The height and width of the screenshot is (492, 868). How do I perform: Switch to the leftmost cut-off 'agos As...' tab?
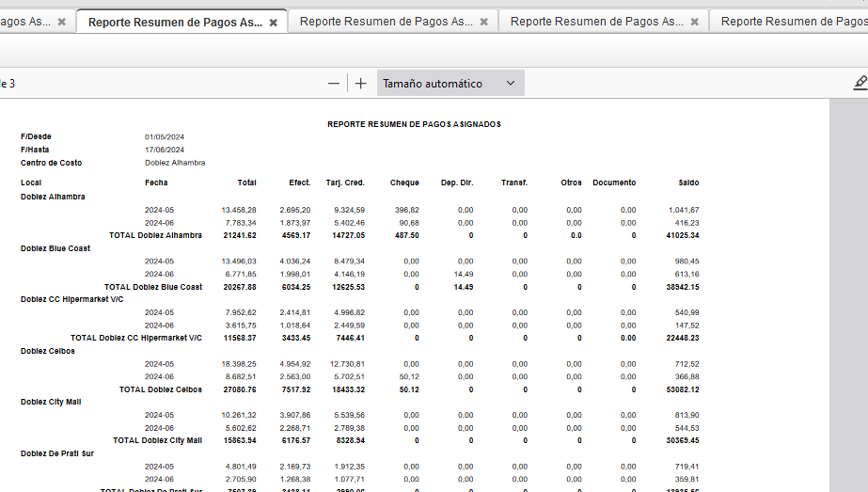[x=26, y=22]
